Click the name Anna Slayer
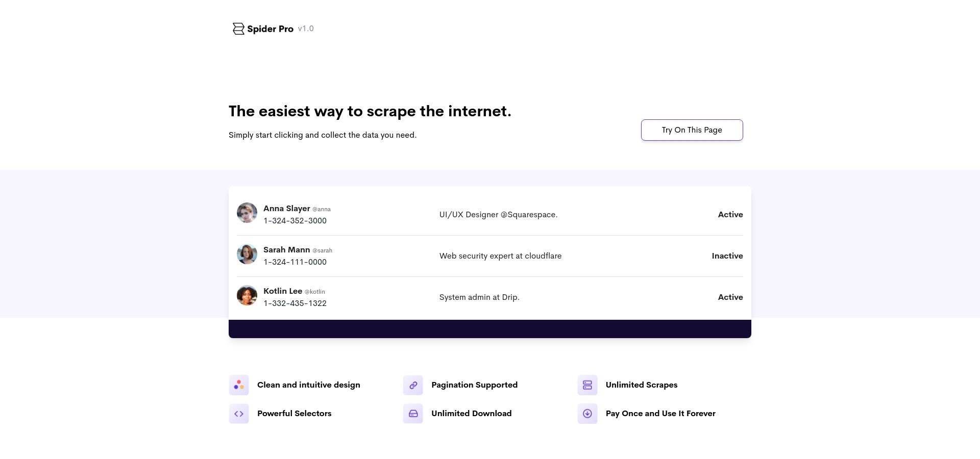 pyautogui.click(x=286, y=209)
